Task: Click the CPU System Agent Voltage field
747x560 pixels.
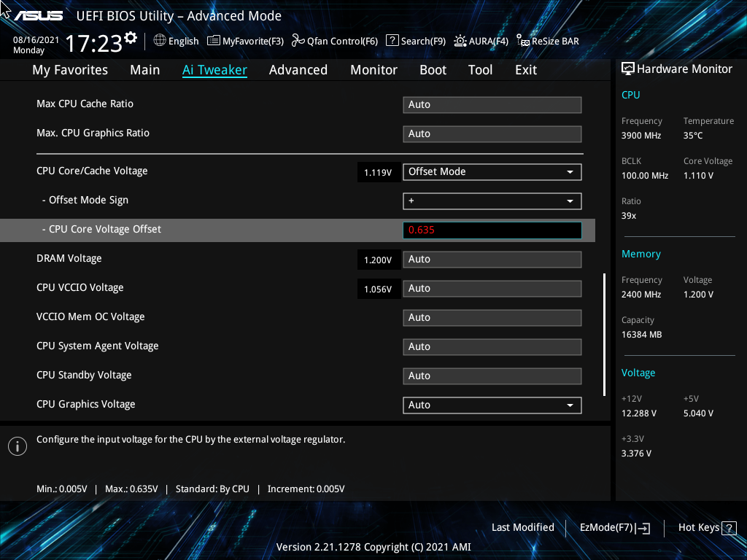Action: pyautogui.click(x=492, y=346)
